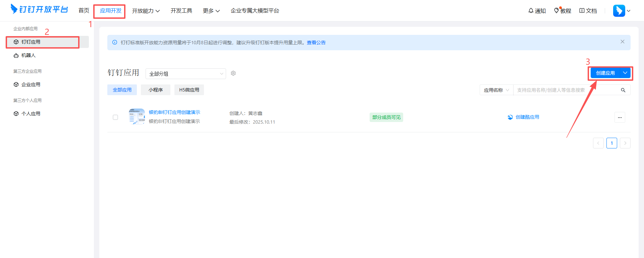Switch to the 全部应用 tab

point(122,90)
